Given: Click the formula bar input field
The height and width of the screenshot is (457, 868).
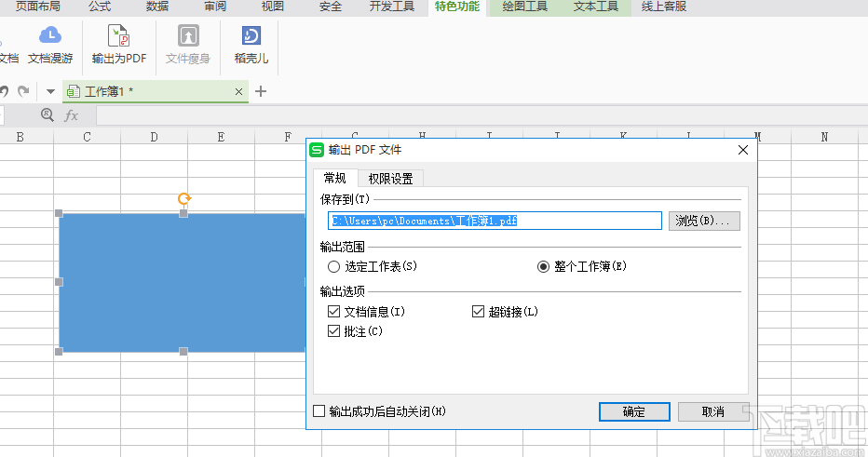Looking at the screenshot, I should tap(482, 115).
